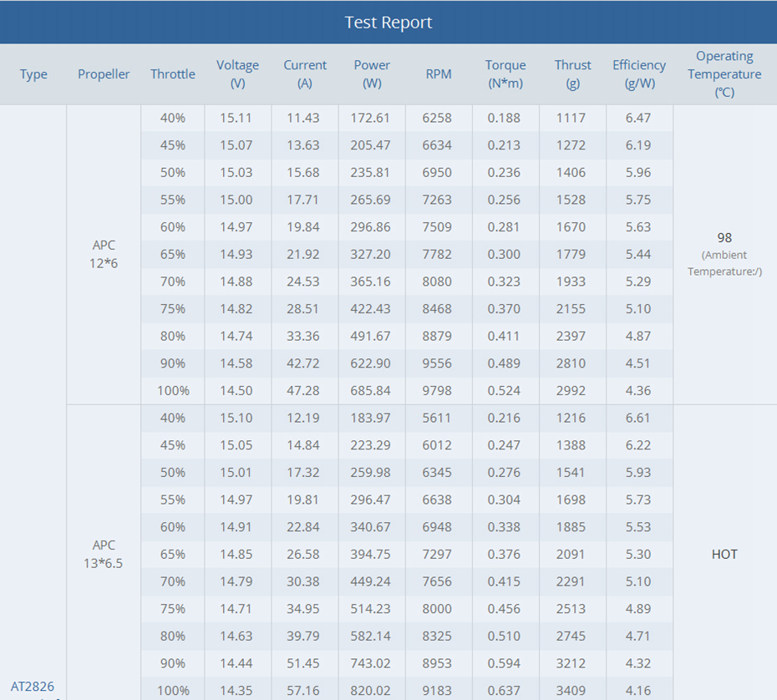Select the 6.61 efficiency value cell
The image size is (777, 700).
(638, 418)
